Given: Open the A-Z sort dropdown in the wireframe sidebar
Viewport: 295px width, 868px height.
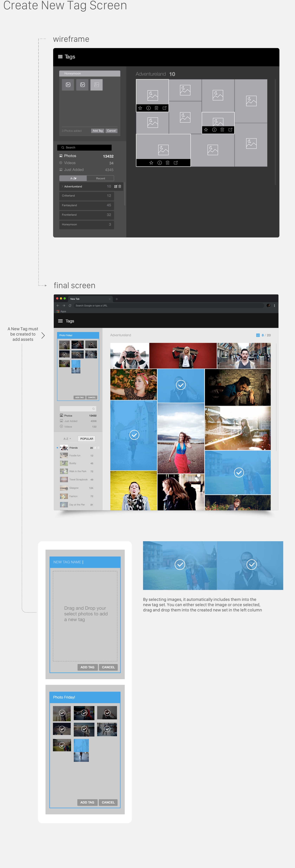Looking at the screenshot, I should point(73,178).
